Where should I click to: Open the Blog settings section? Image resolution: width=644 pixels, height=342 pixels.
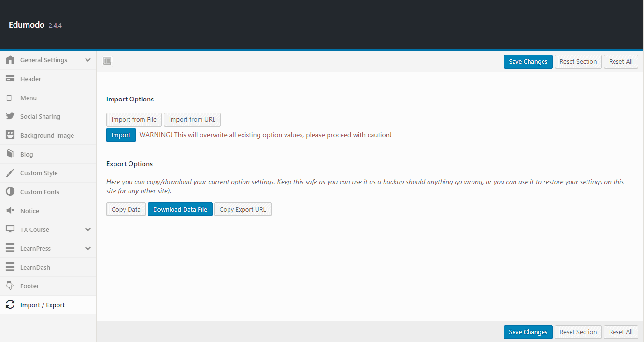pyautogui.click(x=27, y=154)
